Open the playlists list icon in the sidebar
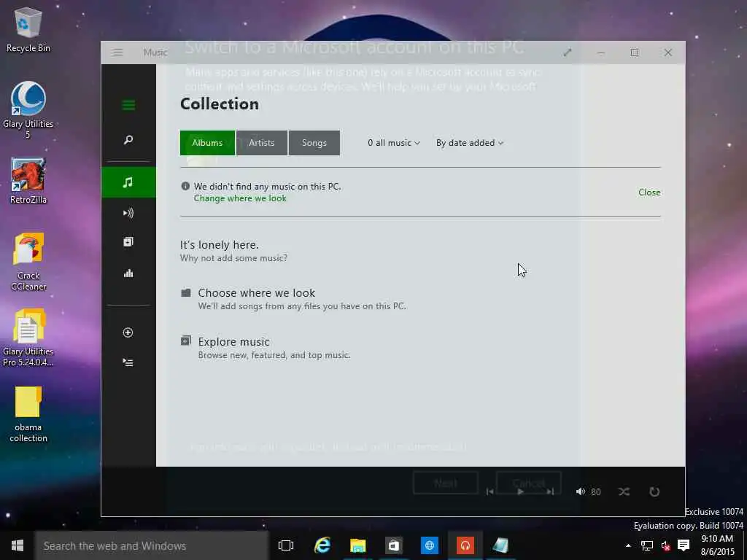This screenshot has width=747, height=560. tap(128, 362)
